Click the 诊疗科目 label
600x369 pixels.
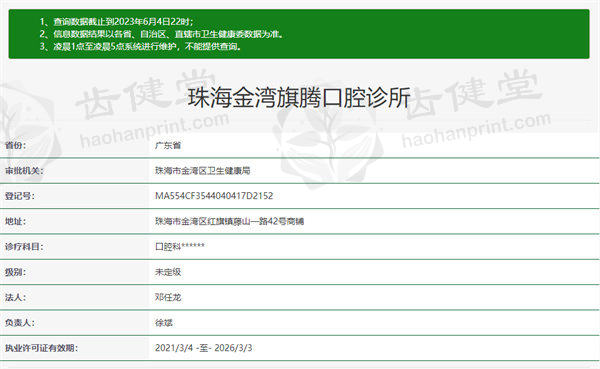point(24,247)
